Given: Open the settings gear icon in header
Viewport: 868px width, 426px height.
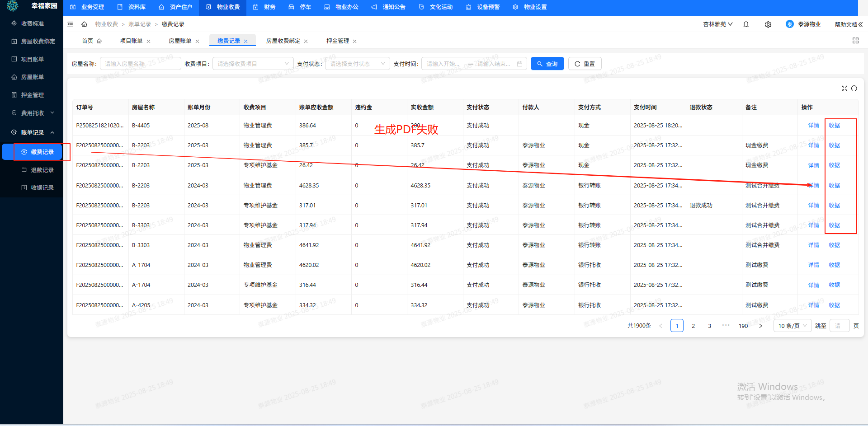Looking at the screenshot, I should click(x=768, y=24).
